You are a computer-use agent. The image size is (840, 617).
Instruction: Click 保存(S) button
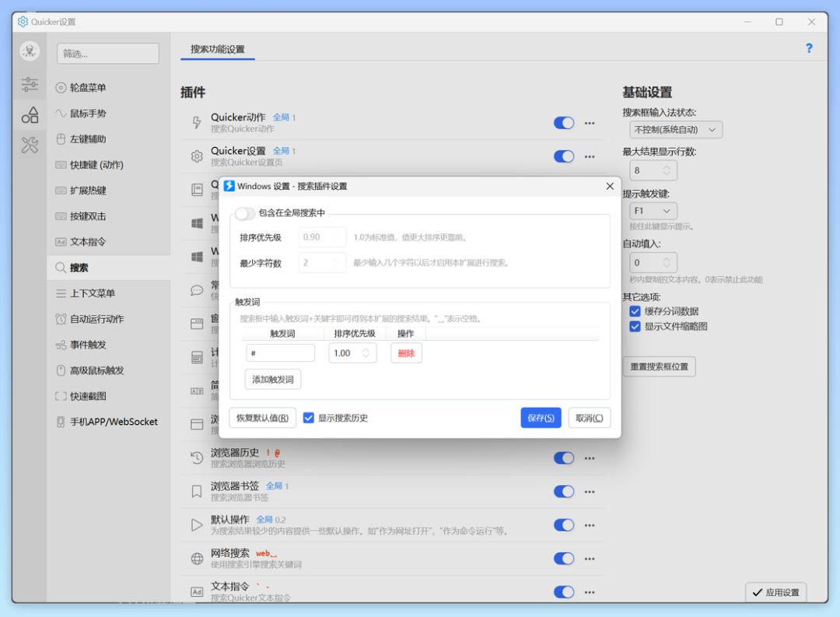click(541, 418)
